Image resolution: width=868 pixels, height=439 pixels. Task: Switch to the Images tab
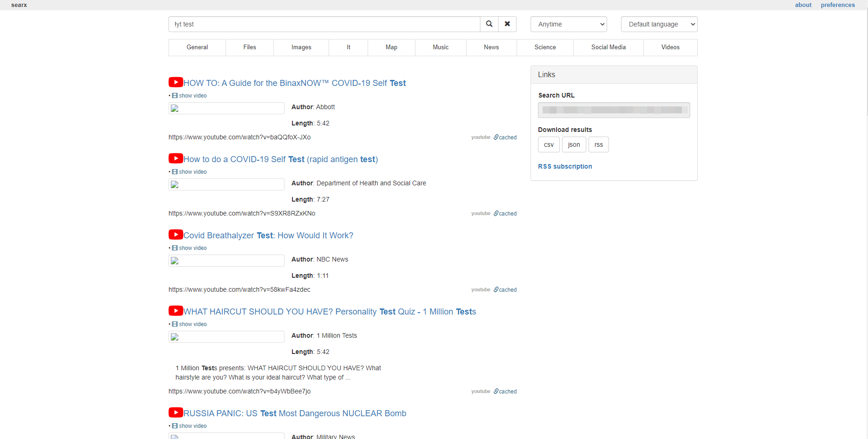(x=301, y=47)
